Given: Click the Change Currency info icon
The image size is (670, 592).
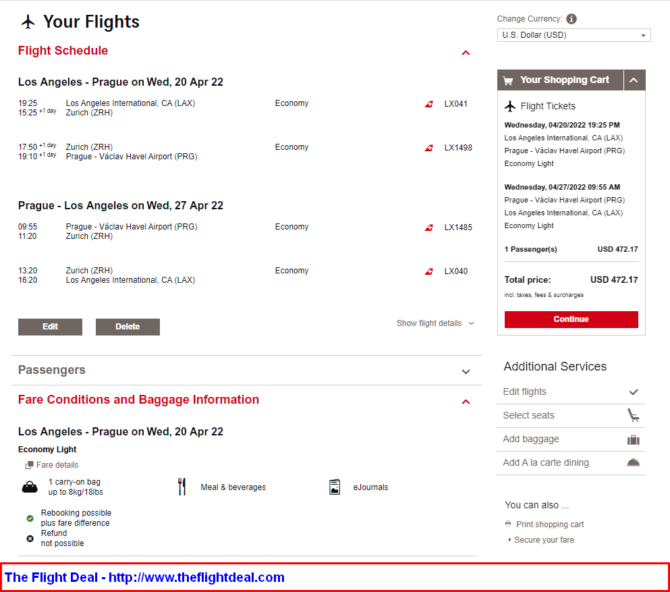Looking at the screenshot, I should click(571, 19).
